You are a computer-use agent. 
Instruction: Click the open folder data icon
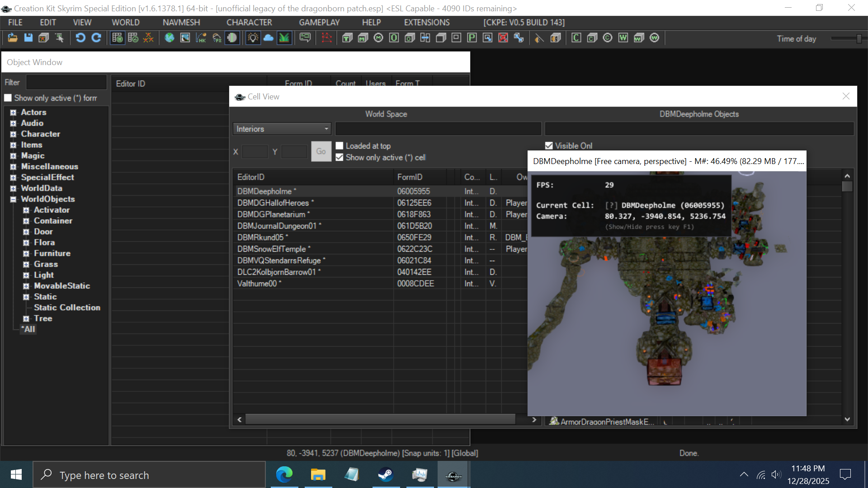point(12,38)
